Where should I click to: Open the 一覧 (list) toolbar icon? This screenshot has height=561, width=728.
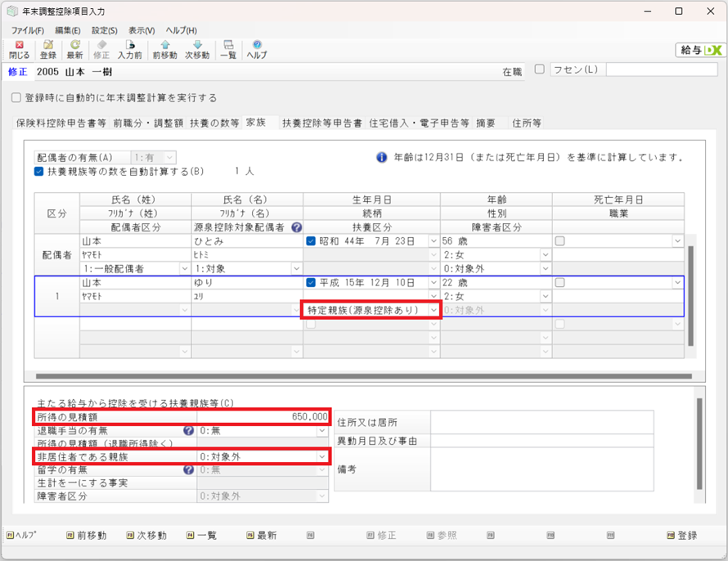click(228, 49)
